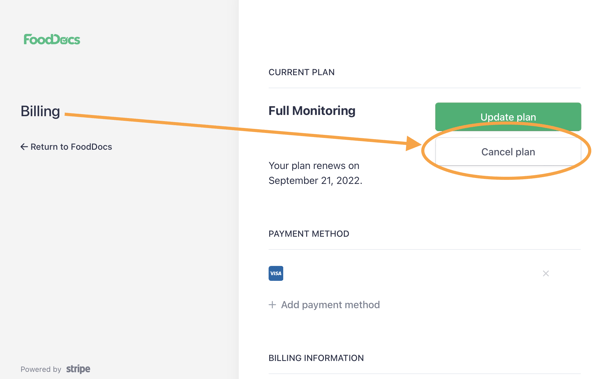Follow the Return to FoodDocs link text
600x379 pixels.
tap(71, 147)
